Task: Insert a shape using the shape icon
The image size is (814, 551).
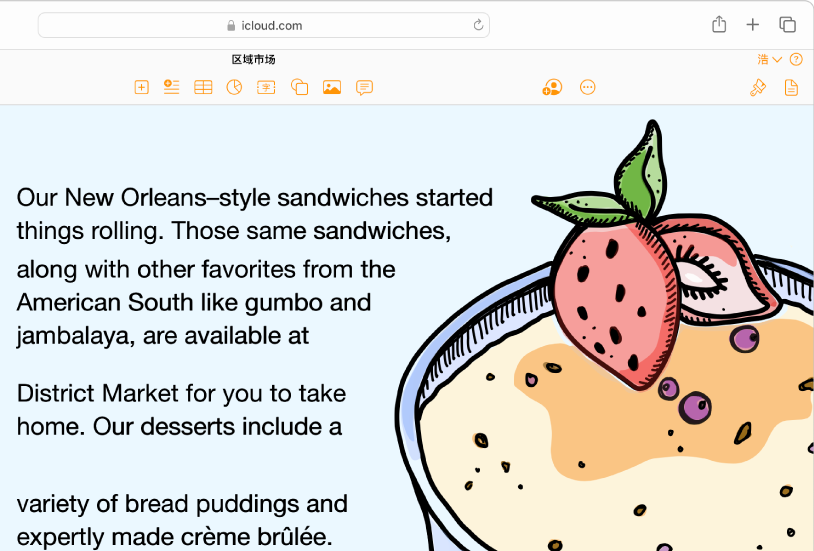Action: point(299,87)
